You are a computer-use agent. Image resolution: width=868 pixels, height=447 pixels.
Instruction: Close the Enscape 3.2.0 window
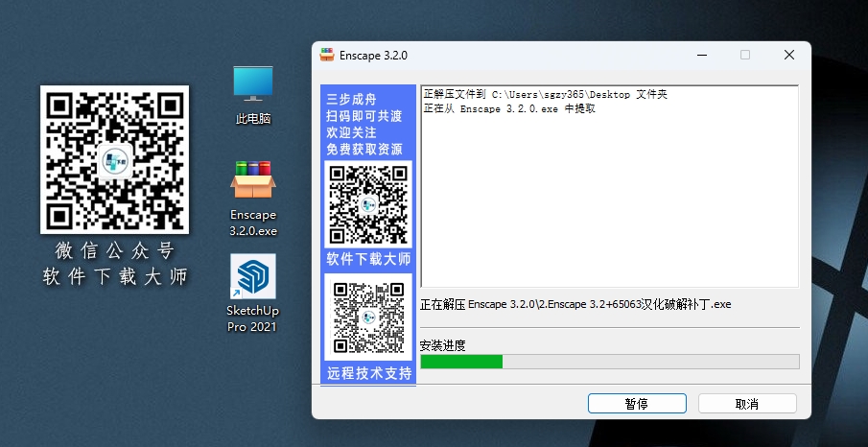(x=789, y=55)
